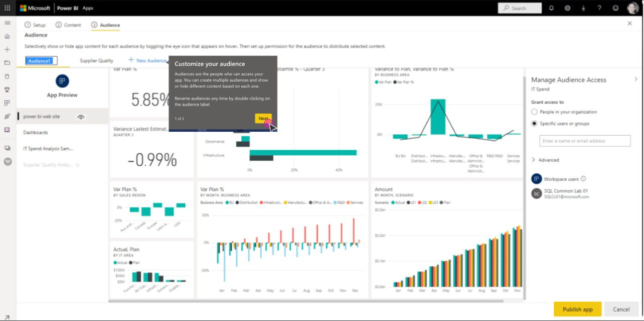Click the Cancel button
Viewport: 644px width, 321px height.
click(621, 309)
